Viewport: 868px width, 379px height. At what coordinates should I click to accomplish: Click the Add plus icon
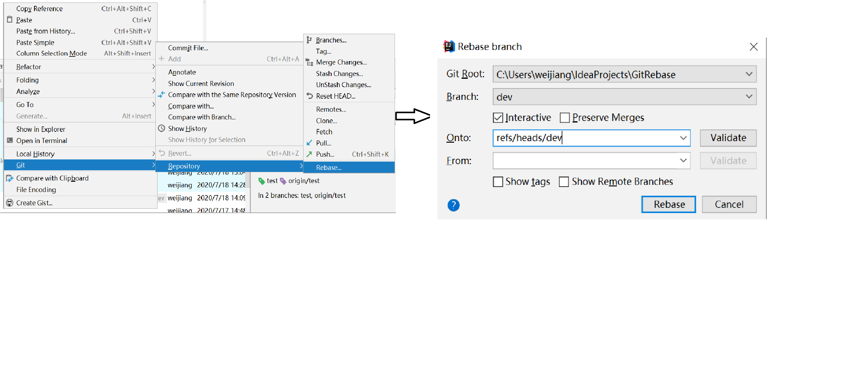(x=162, y=59)
